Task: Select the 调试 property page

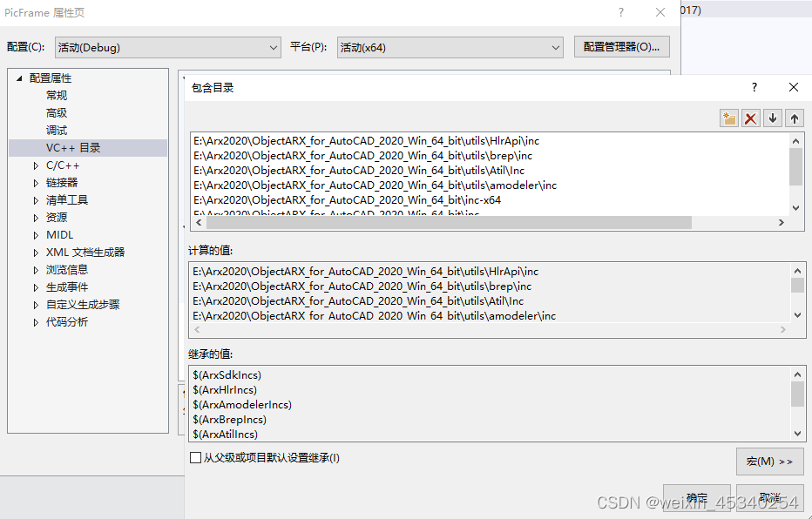Action: (x=56, y=130)
